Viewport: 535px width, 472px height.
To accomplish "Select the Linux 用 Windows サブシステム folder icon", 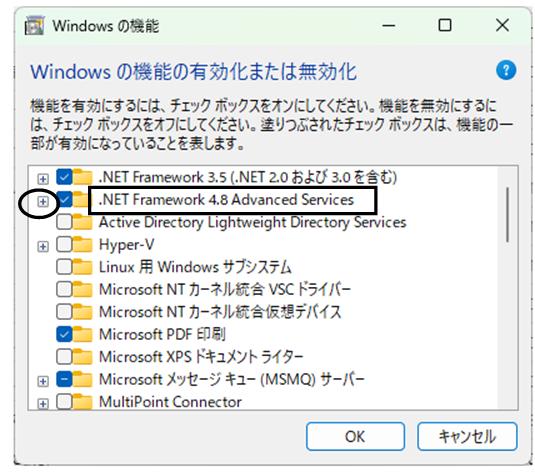I will (82, 267).
